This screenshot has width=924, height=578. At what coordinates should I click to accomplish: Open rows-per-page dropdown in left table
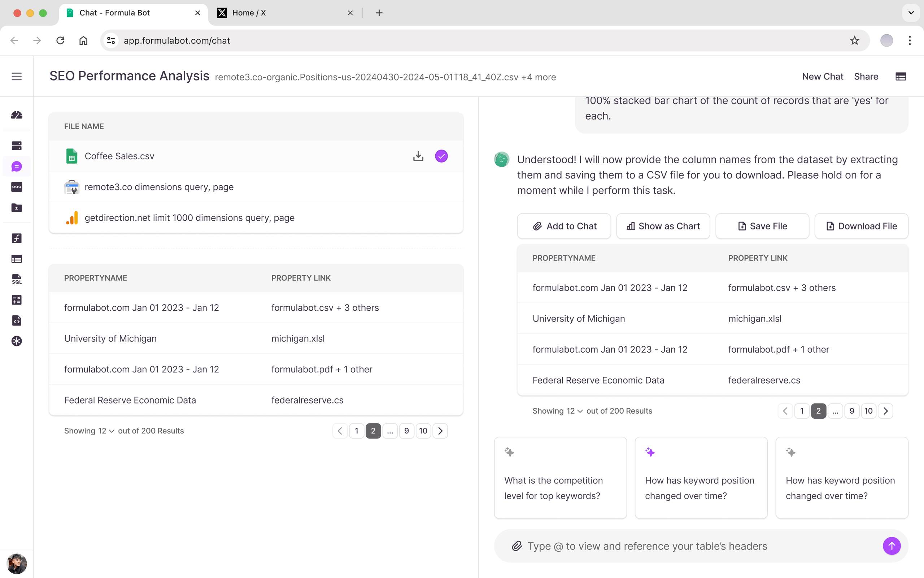[x=106, y=431]
